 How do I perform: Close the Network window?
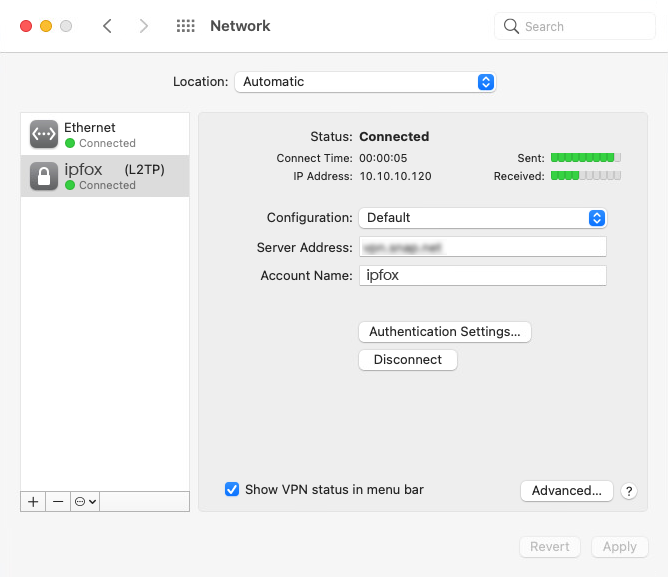26,26
